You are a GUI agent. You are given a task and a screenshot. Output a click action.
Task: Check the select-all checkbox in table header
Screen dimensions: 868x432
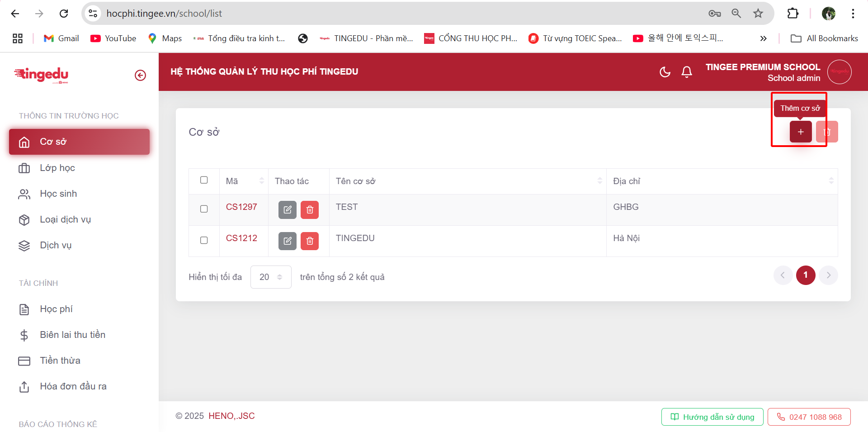204,180
